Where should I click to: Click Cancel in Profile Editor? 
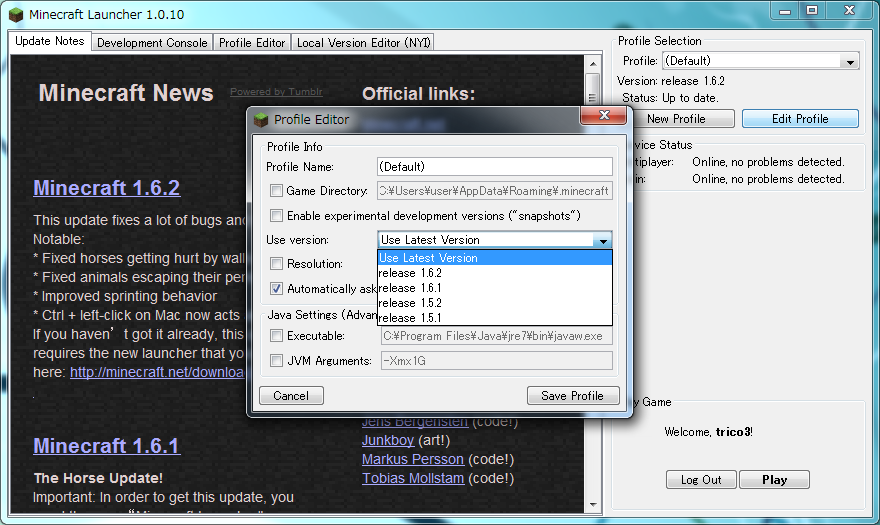coord(291,396)
